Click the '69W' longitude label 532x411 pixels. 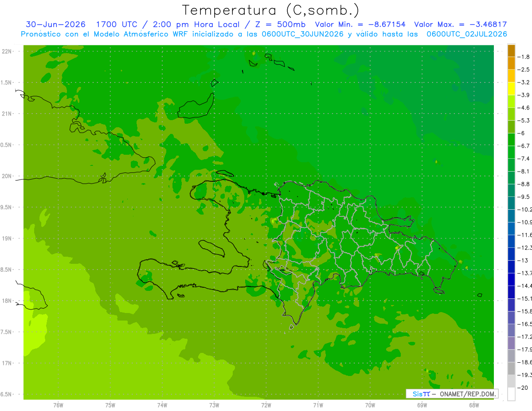click(422, 405)
